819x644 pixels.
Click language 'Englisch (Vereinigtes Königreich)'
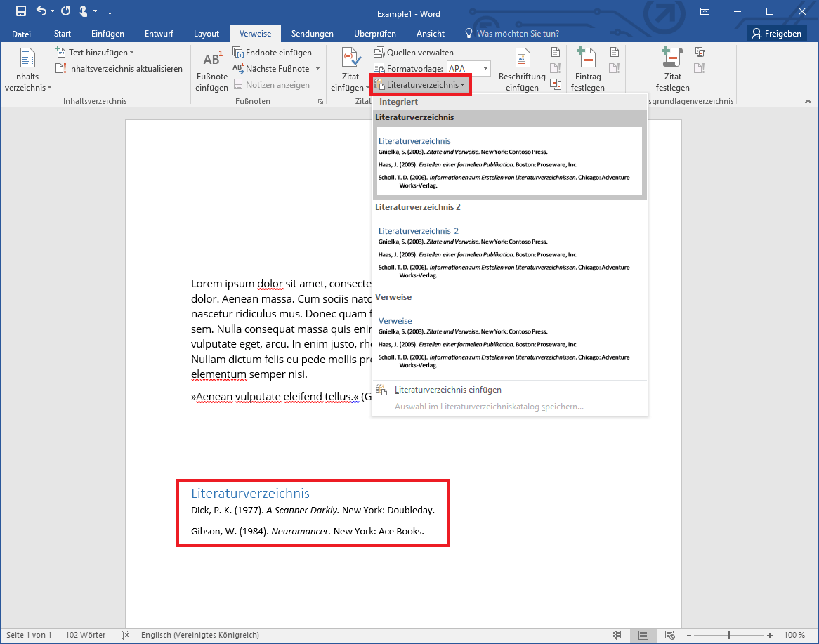click(200, 635)
